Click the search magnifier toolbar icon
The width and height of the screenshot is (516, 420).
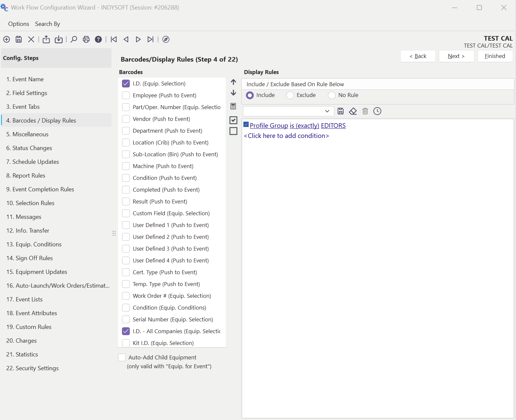(x=74, y=39)
